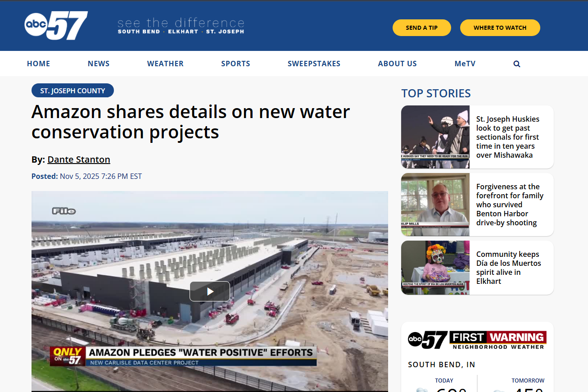Read the St. Joseph Huskies sectionals headline
The height and width of the screenshot is (392, 588).
tap(508, 137)
